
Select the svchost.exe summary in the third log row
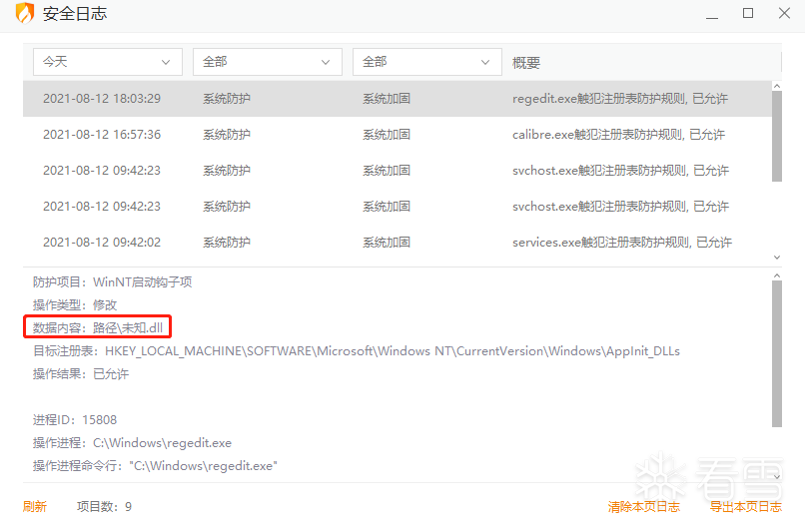coord(620,171)
